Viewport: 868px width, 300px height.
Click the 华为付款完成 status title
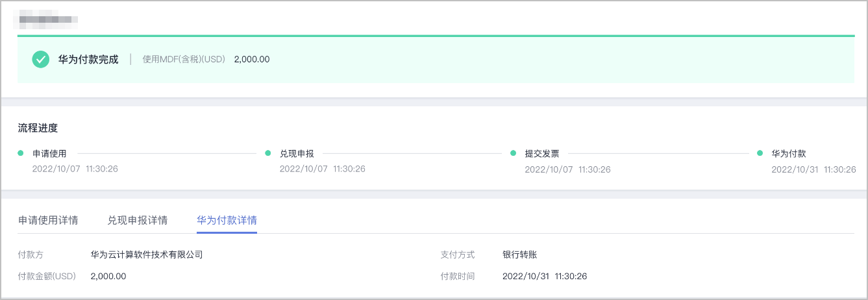(x=88, y=59)
